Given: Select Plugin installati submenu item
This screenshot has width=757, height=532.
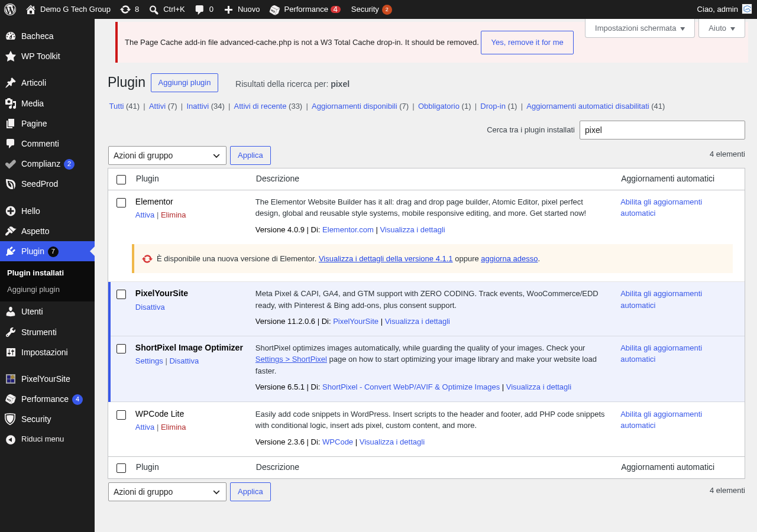Looking at the screenshot, I should point(35,273).
